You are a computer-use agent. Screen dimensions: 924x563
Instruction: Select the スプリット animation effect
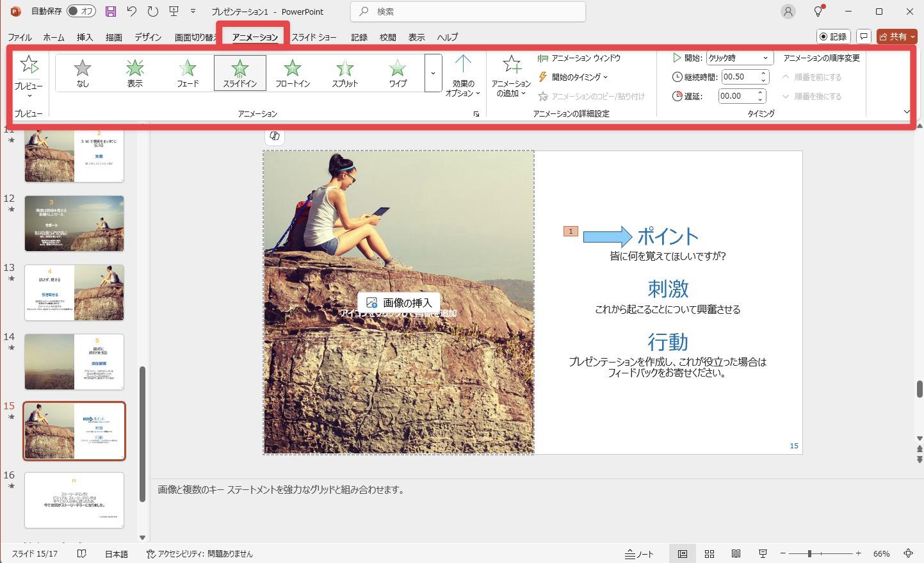tap(345, 73)
